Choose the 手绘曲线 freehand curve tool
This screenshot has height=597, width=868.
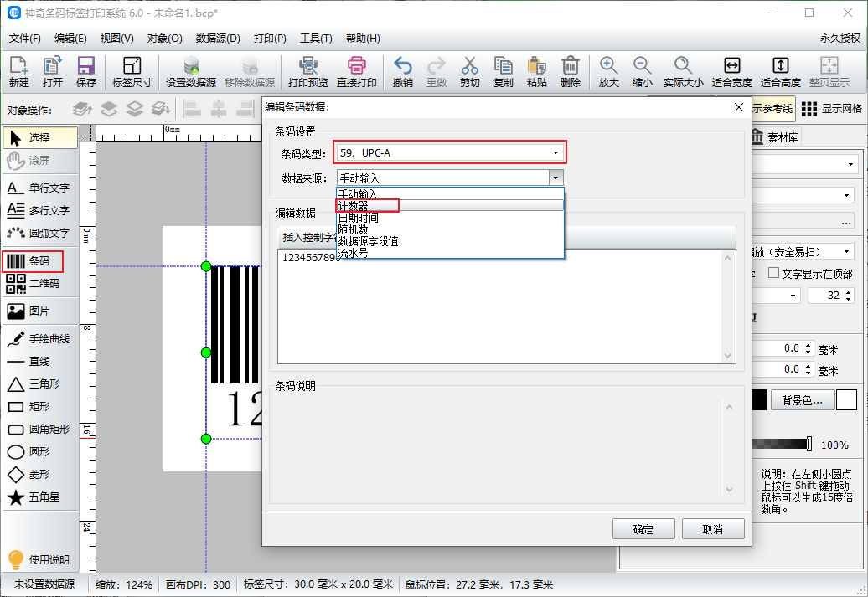click(x=40, y=339)
